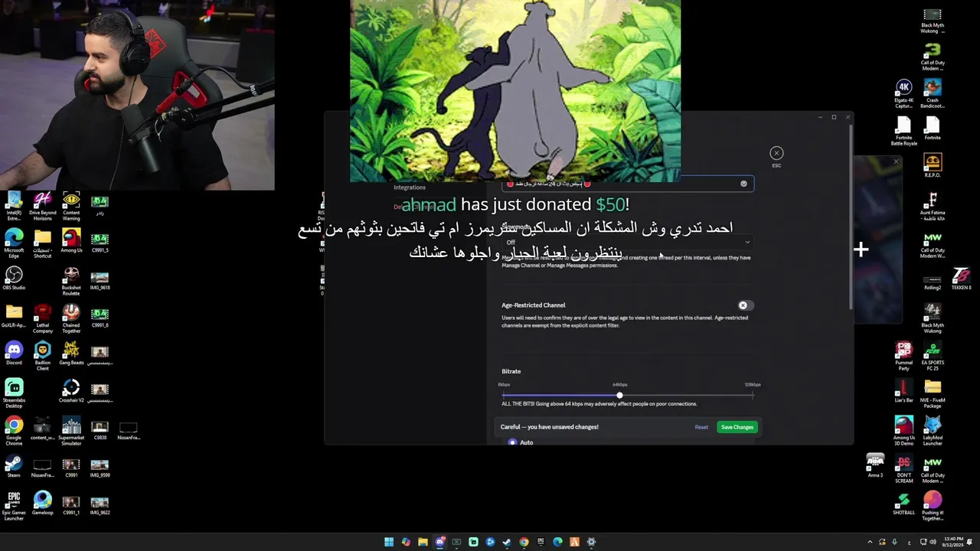This screenshot has height=551, width=980.
Task: Select IMG_9618 video thumbnail
Action: pos(100,281)
